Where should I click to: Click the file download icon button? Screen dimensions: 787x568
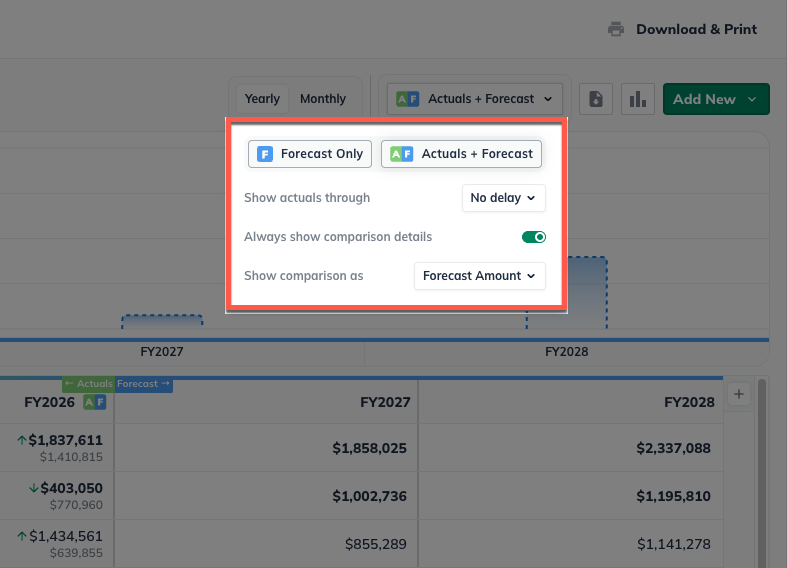coord(596,99)
